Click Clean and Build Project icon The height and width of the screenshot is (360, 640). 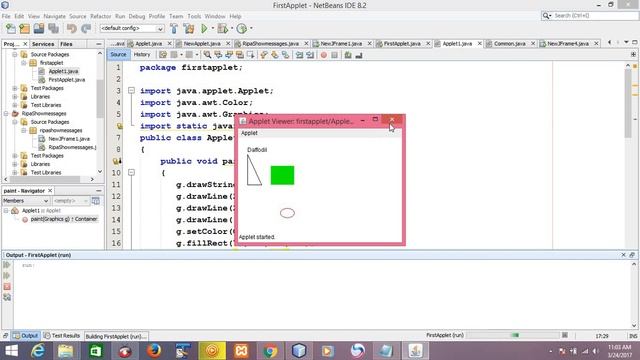pyautogui.click(x=189, y=29)
